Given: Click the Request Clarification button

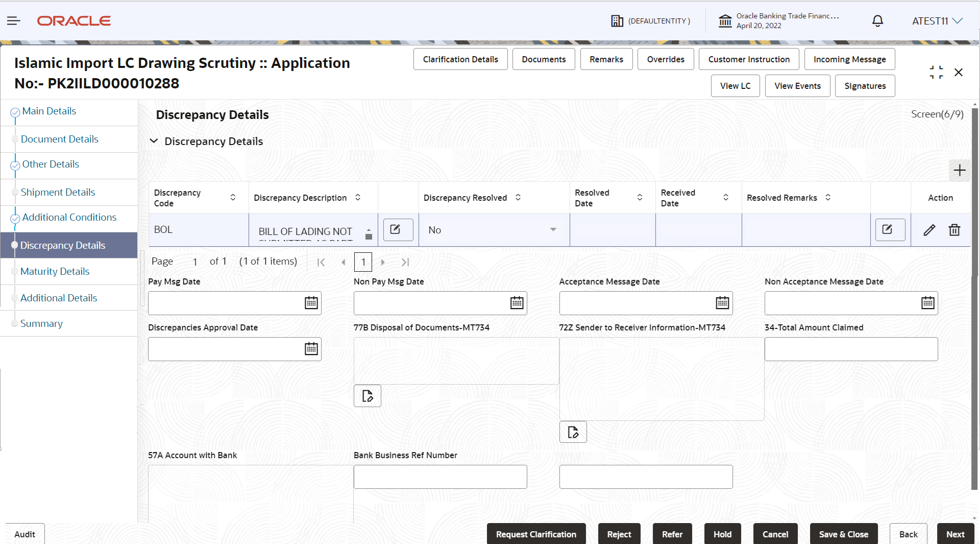Looking at the screenshot, I should click(x=536, y=534).
